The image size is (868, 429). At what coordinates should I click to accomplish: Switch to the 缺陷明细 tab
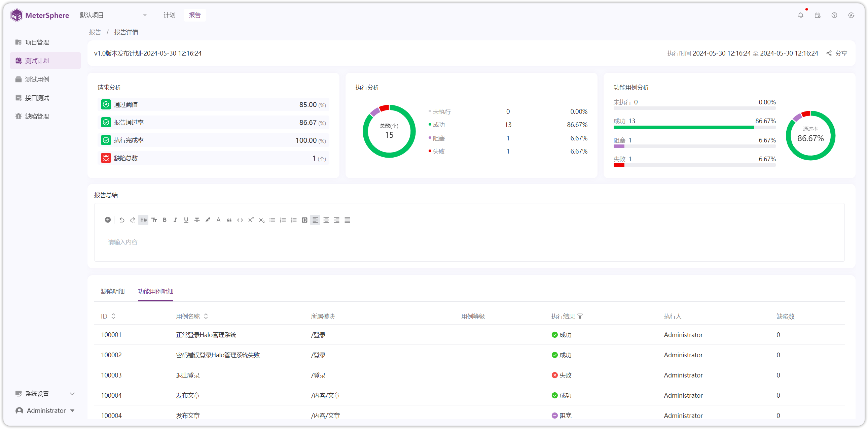[113, 291]
